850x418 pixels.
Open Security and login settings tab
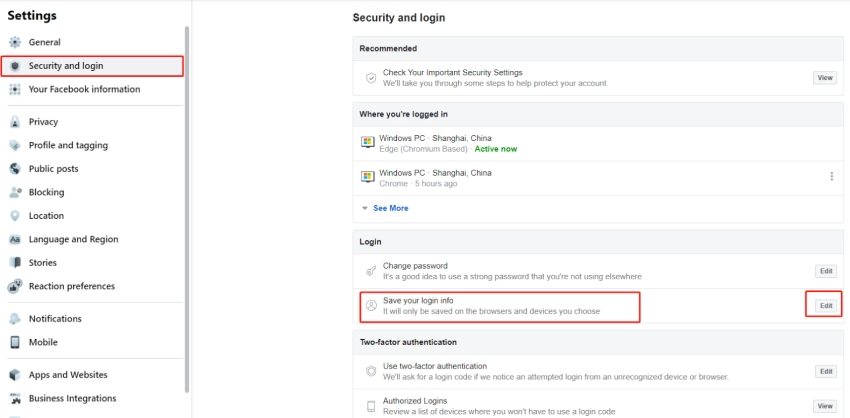[66, 66]
